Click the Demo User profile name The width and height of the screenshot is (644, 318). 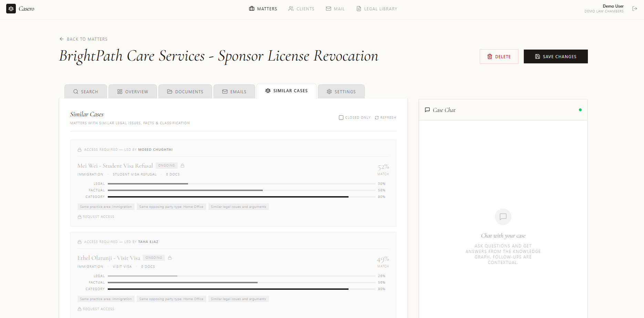click(613, 6)
